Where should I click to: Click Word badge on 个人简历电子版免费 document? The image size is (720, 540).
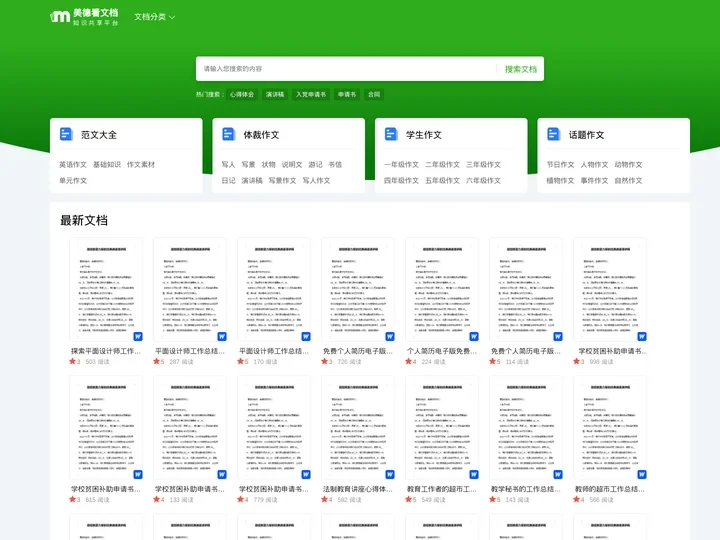pyautogui.click(x=474, y=337)
